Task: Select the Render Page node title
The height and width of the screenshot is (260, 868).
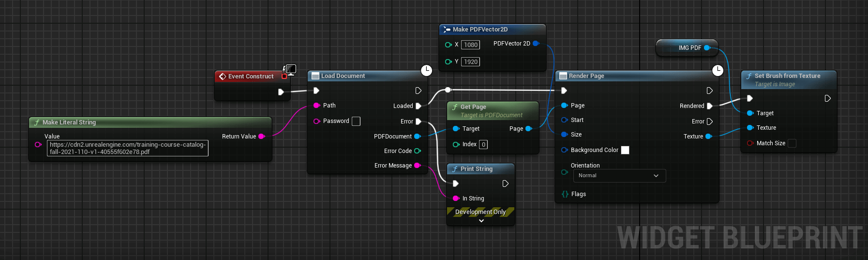Action: (x=586, y=76)
